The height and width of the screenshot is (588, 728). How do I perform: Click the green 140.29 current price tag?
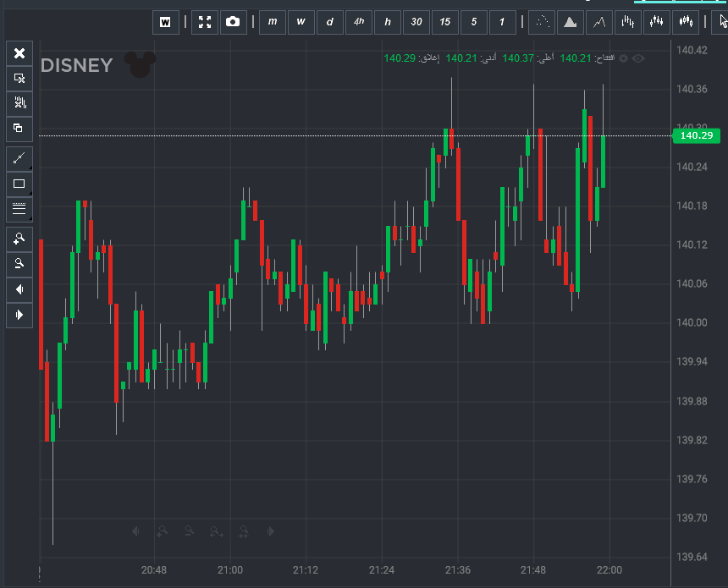click(697, 135)
